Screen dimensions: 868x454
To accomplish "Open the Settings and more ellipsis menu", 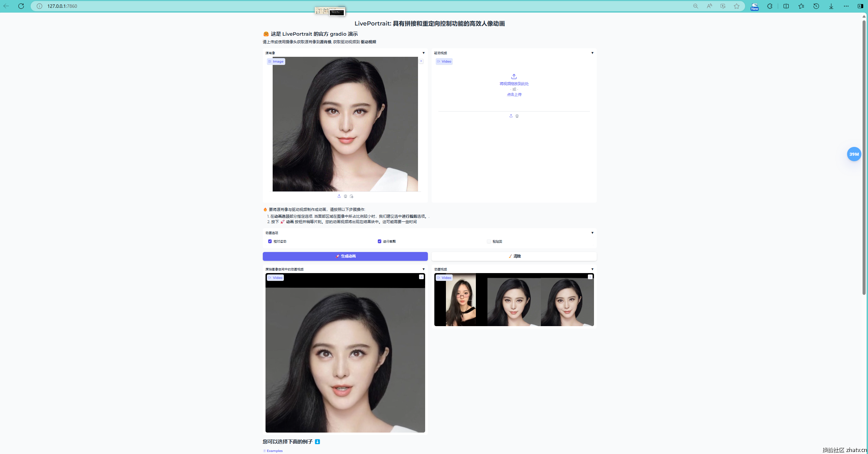I will [846, 6].
